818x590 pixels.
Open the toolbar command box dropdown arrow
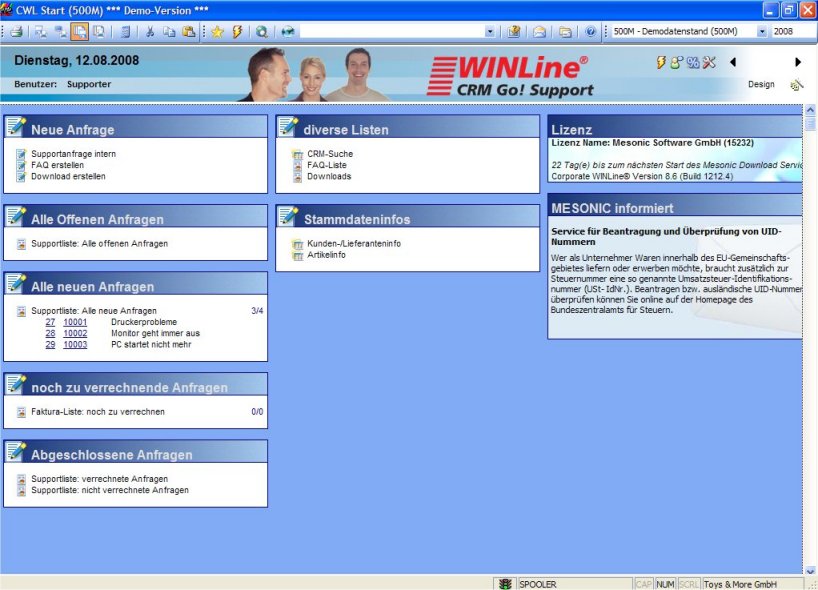[489, 32]
